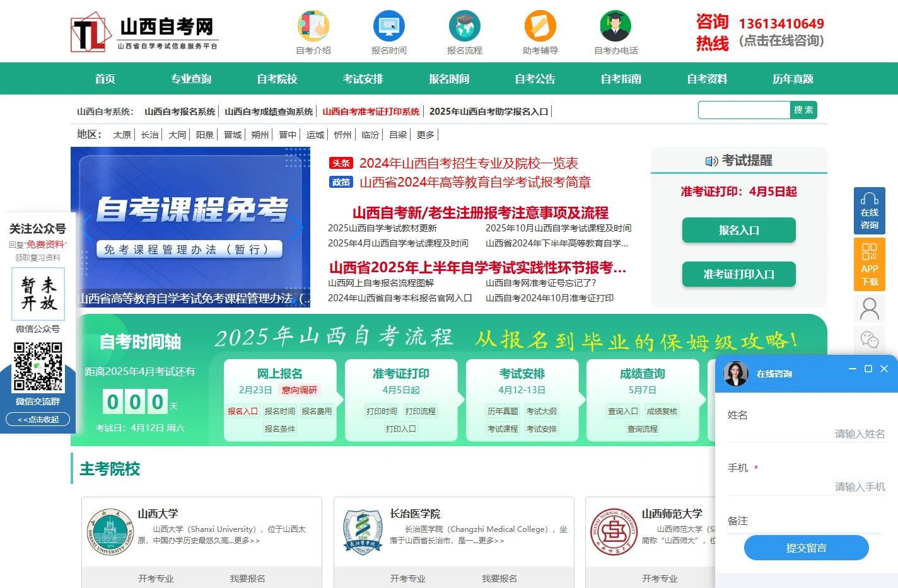
Task: Click the 政策 blue tag
Action: point(341,182)
